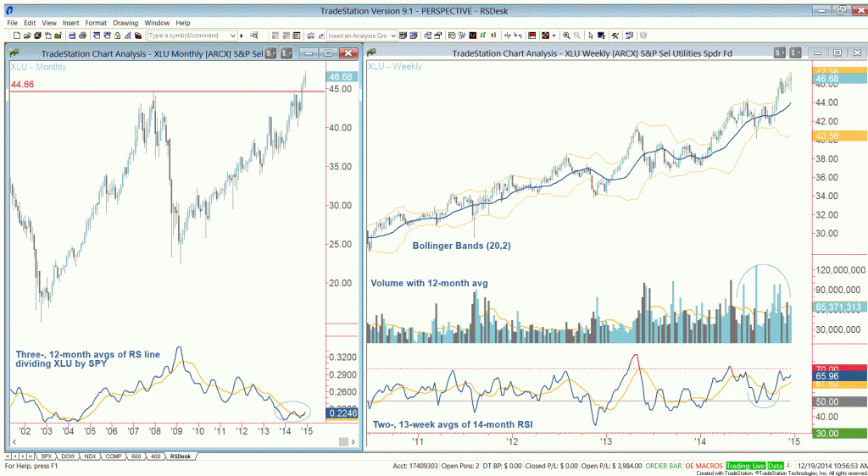Open the Insert menu
The height and width of the screenshot is (476, 868).
point(71,23)
